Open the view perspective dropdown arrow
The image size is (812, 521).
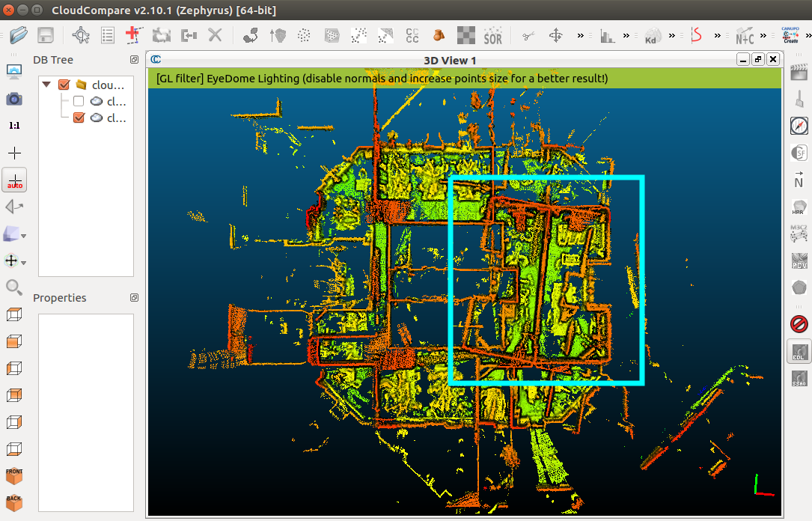pos(24,237)
